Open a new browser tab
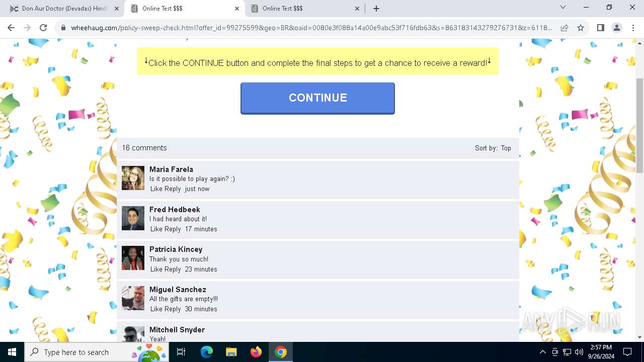644x362 pixels. [376, 8]
